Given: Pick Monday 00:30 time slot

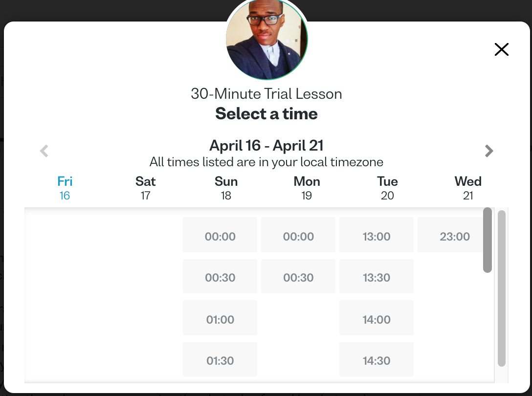Looking at the screenshot, I should 298,276.
